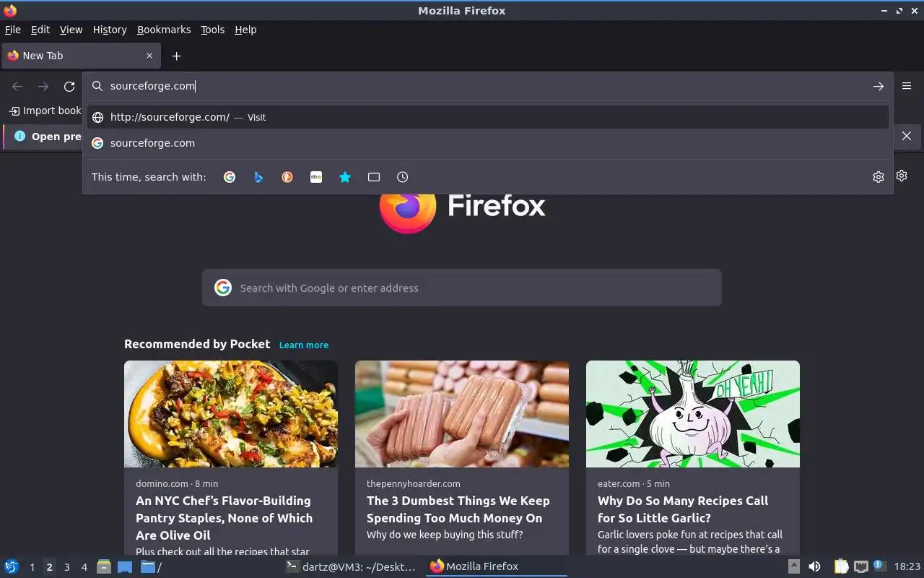Click the back navigation arrow
This screenshot has width=924, height=578.
pyautogui.click(x=17, y=86)
